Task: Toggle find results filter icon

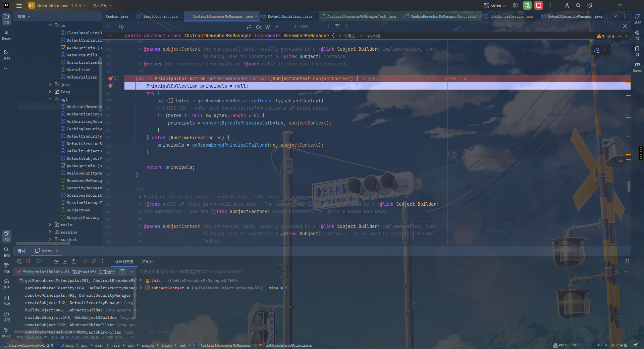Action: point(337,26)
